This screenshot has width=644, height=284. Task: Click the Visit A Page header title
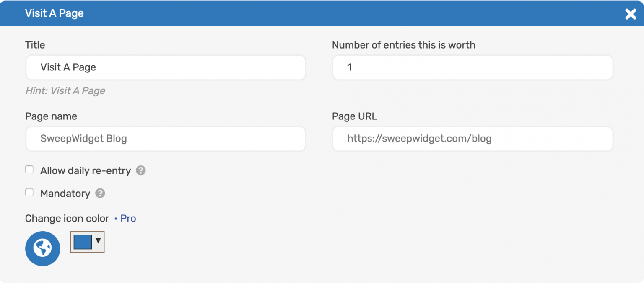tap(54, 13)
